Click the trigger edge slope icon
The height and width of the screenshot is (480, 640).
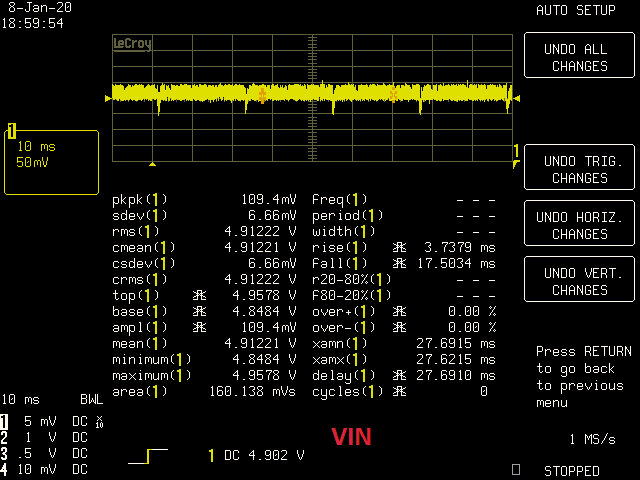click(148, 456)
